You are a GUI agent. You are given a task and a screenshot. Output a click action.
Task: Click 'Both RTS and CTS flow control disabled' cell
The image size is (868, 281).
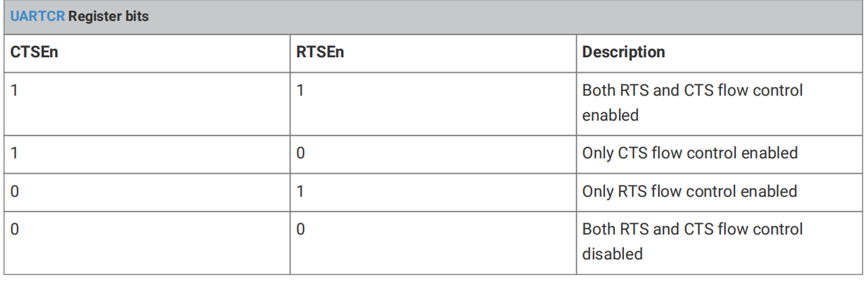[692, 241]
